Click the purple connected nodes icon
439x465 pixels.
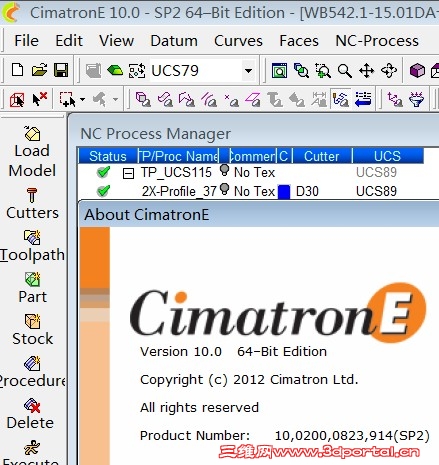[395, 99]
